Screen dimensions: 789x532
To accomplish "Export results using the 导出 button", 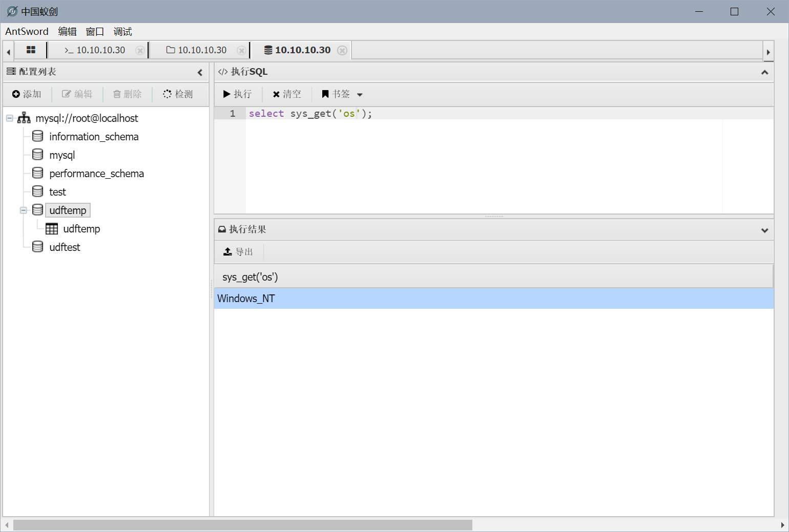I will tap(239, 252).
